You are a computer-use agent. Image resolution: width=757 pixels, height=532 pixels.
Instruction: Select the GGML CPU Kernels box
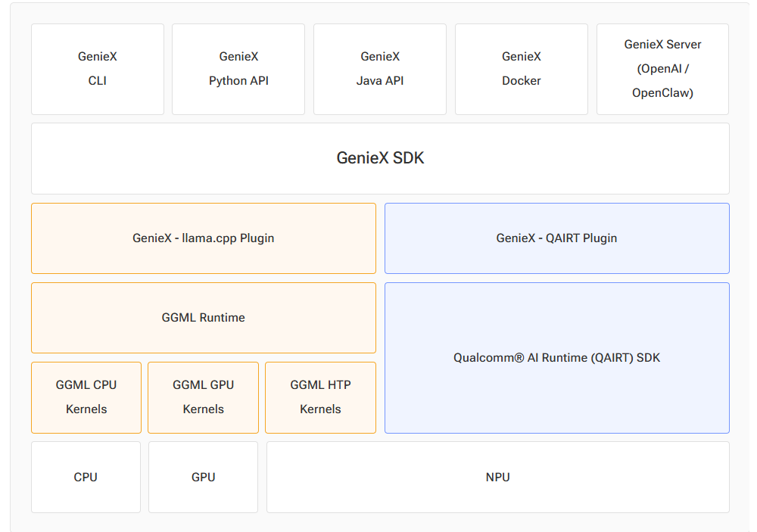pyautogui.click(x=86, y=398)
